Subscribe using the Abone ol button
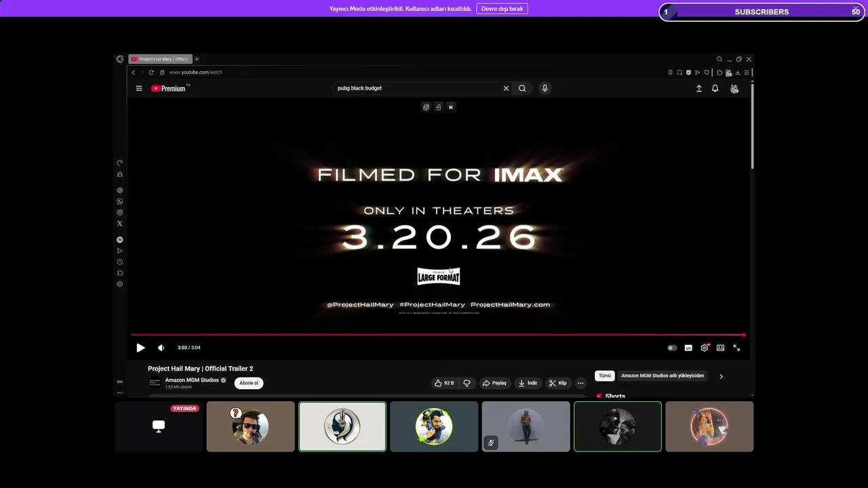This screenshot has width=868, height=488. click(249, 383)
